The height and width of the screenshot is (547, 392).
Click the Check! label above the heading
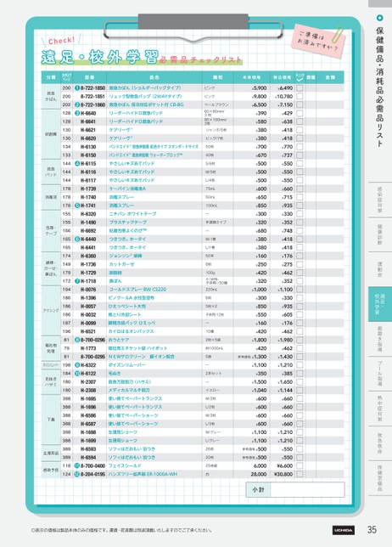tap(61, 41)
